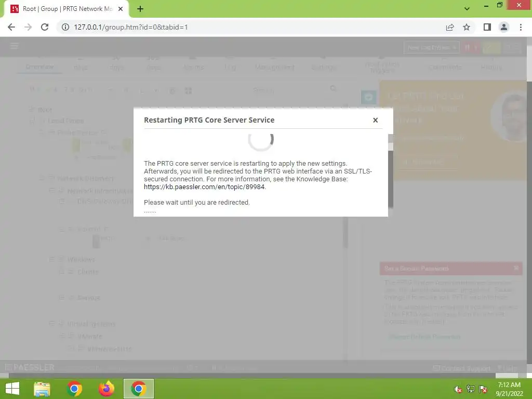Switch to the Log tab
This screenshot has width=532, height=399.
pos(230,67)
